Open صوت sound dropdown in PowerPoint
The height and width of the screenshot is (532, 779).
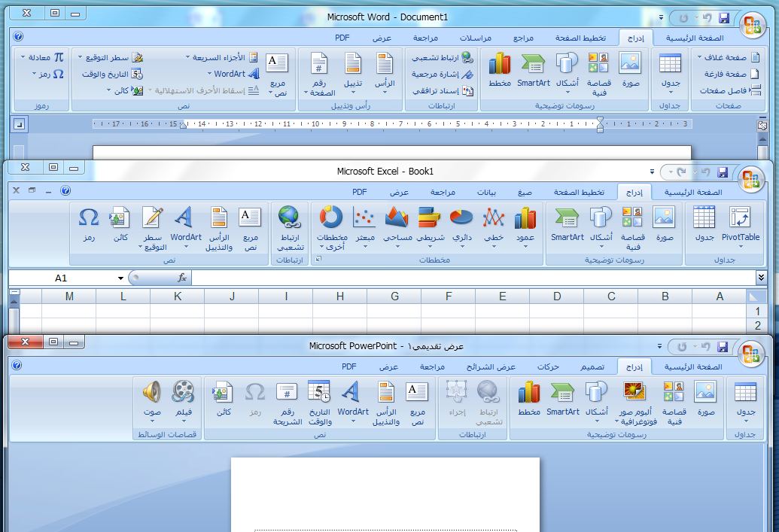pyautogui.click(x=151, y=421)
